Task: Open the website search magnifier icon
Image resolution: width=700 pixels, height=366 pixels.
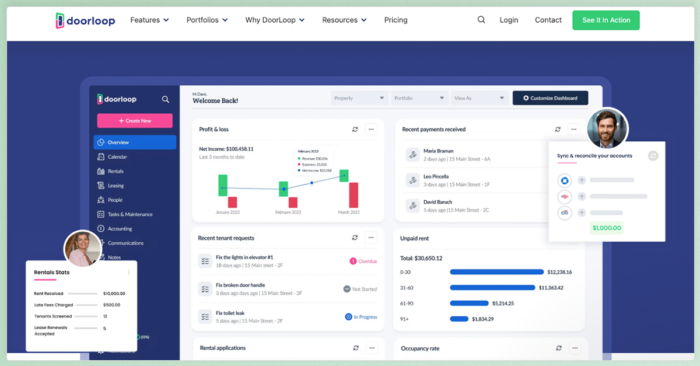Action: (x=481, y=20)
